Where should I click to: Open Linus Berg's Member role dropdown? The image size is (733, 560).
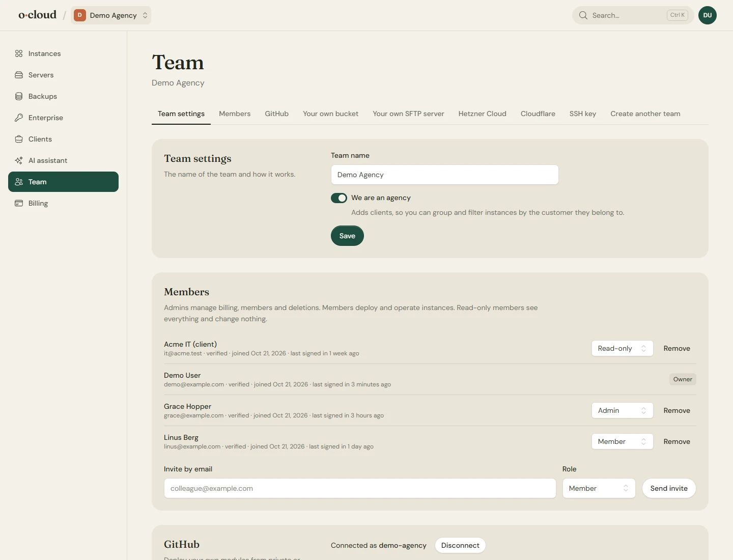[622, 441]
